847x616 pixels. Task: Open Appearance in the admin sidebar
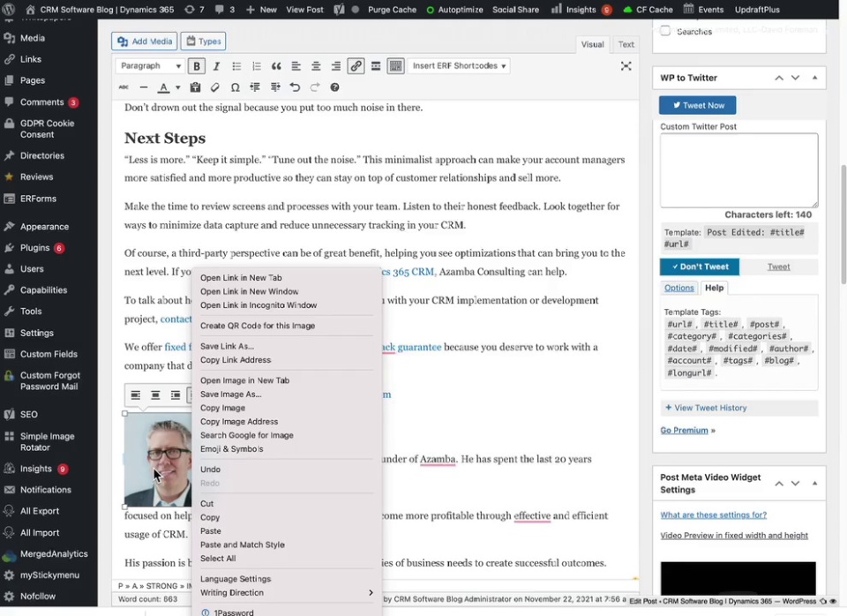click(44, 227)
